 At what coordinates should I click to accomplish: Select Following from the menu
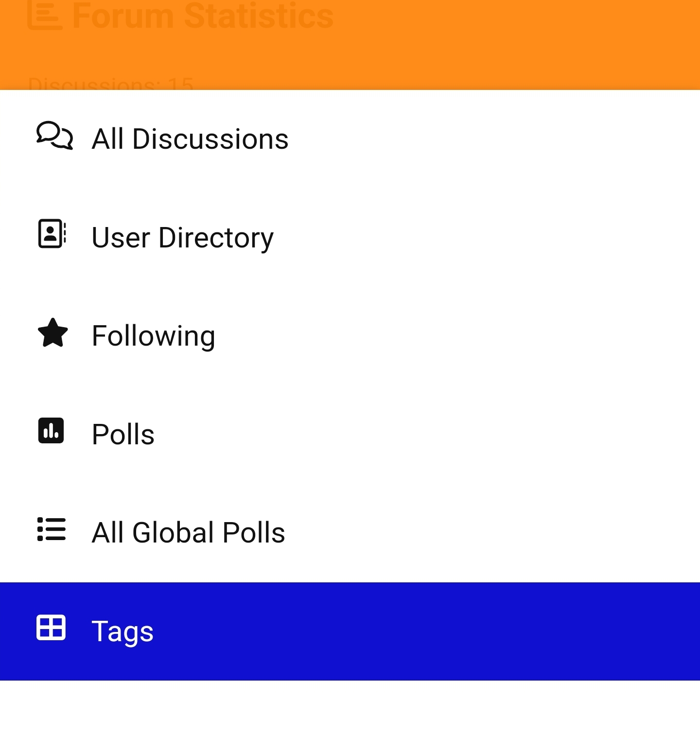(x=153, y=336)
